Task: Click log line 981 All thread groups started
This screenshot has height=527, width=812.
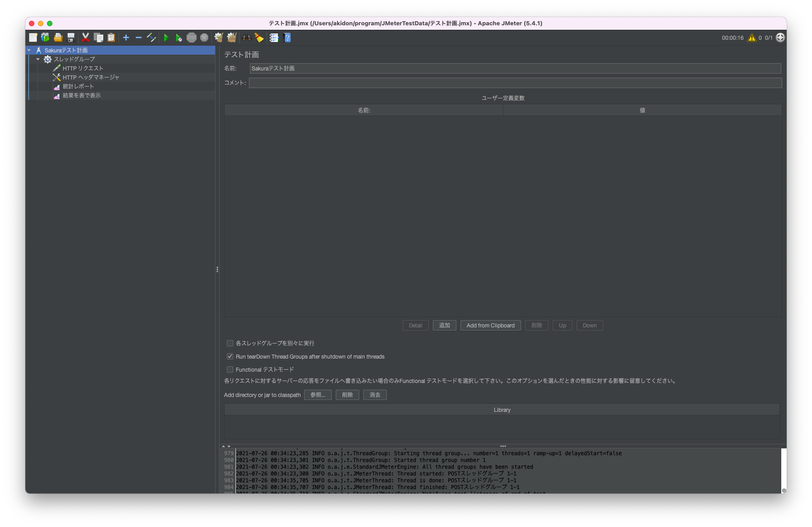Action: (384, 467)
